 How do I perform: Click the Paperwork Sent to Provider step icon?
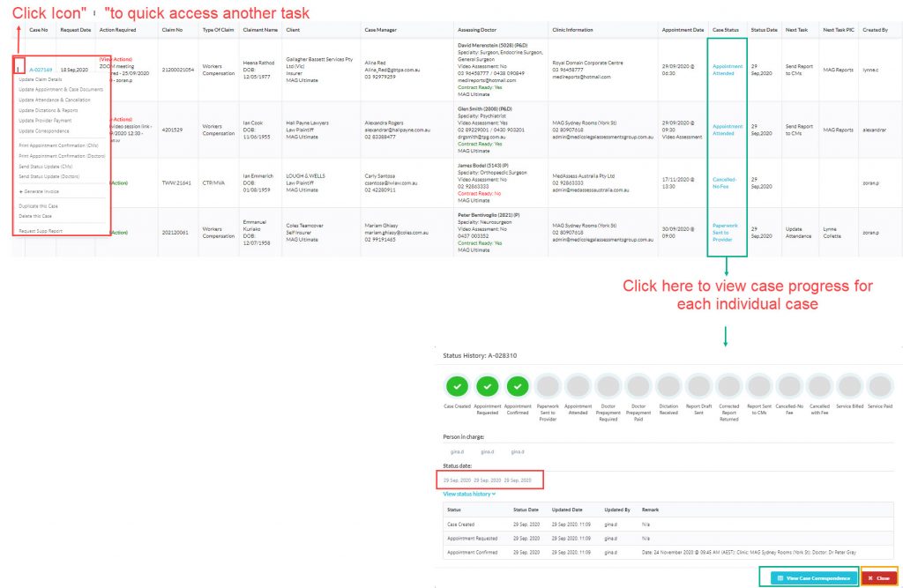click(548, 386)
